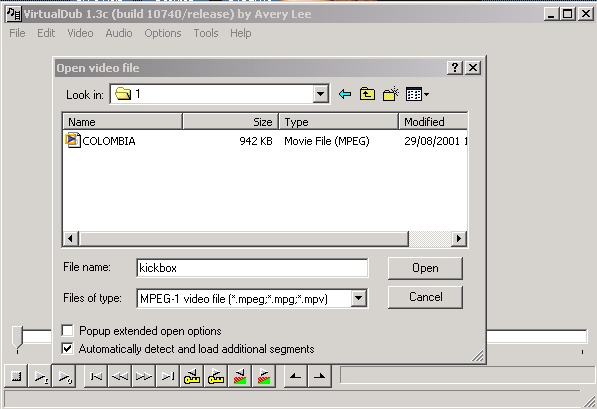Go to next scene change
Screen dimensions: 597x409
pyautogui.click(x=263, y=377)
